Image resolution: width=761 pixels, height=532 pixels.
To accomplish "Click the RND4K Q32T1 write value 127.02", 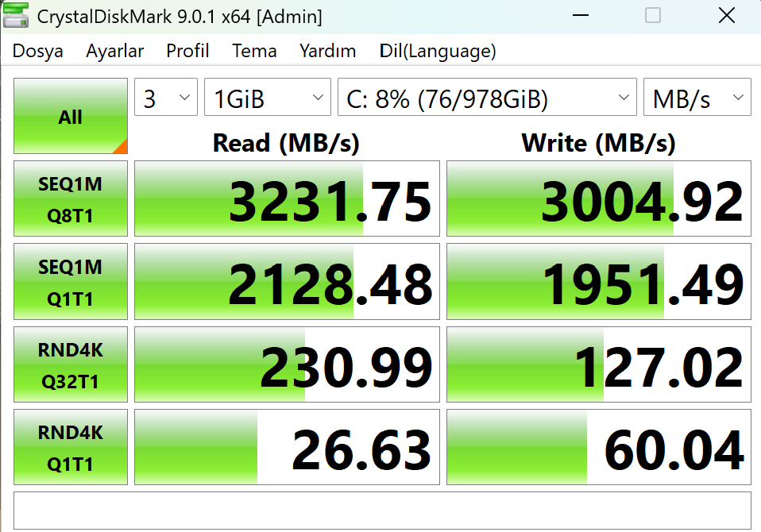I will coord(599,364).
